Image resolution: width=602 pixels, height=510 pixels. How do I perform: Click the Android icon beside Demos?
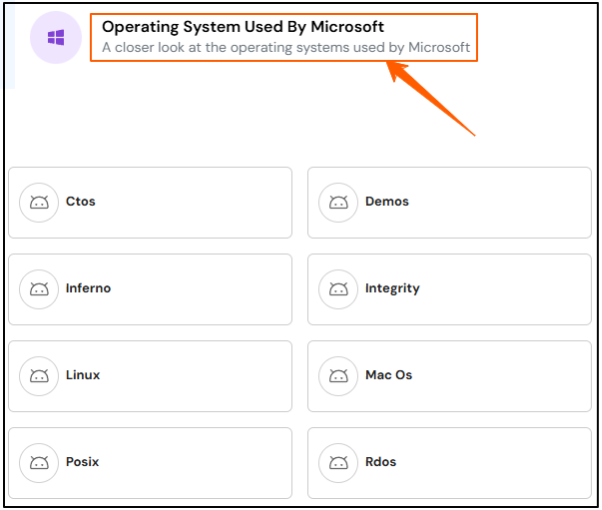(x=338, y=202)
